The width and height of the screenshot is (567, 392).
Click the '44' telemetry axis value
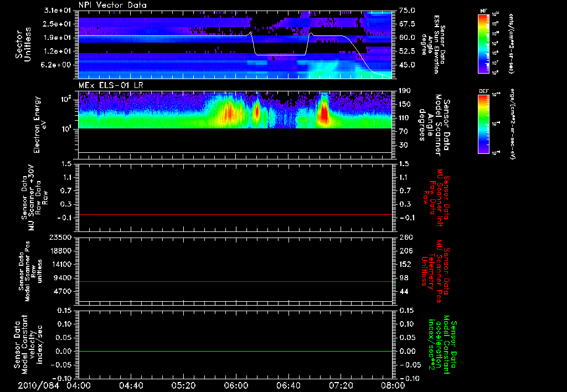pyautogui.click(x=404, y=291)
